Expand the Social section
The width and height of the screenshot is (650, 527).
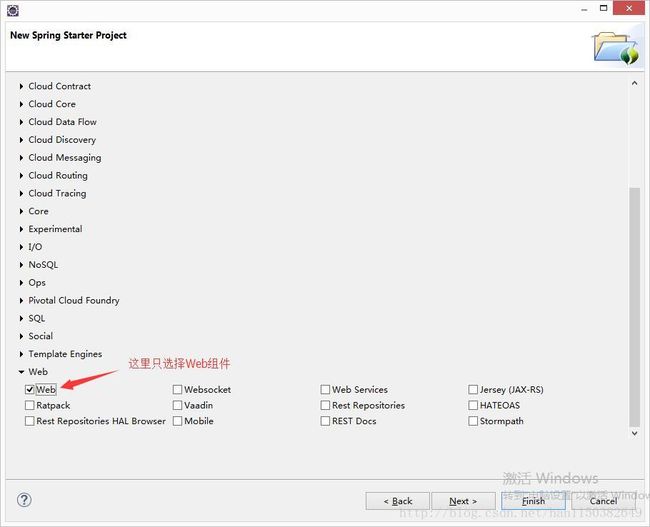click(x=21, y=336)
